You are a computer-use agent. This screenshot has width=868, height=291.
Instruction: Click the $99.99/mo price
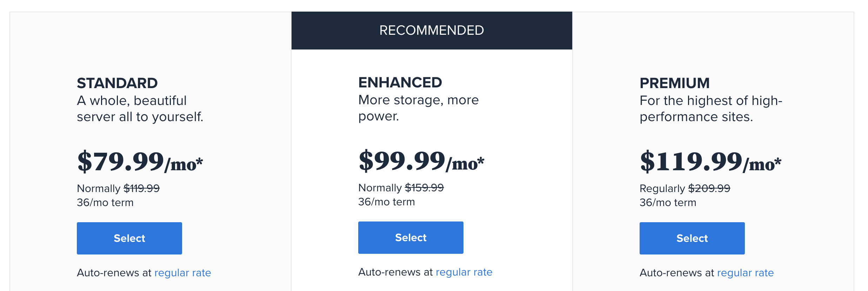click(421, 161)
